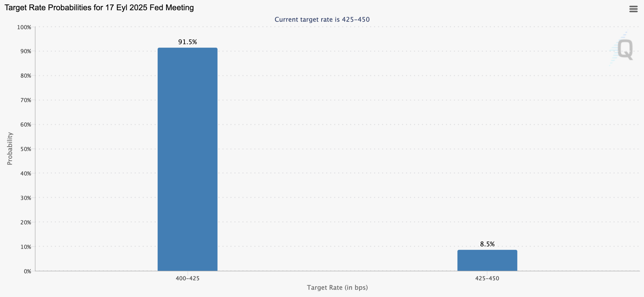The height and width of the screenshot is (297, 644).
Task: Click the chart title text
Action: (99, 8)
